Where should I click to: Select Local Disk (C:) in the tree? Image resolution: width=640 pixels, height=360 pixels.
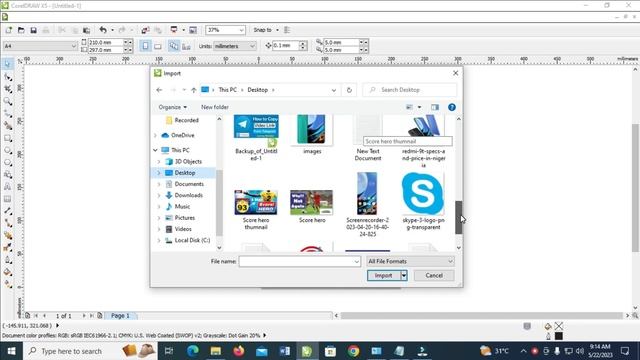(x=192, y=240)
